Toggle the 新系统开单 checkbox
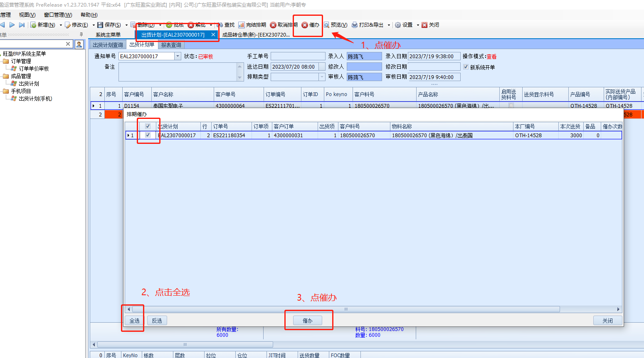Screen dimensions: 644x358 (466, 67)
